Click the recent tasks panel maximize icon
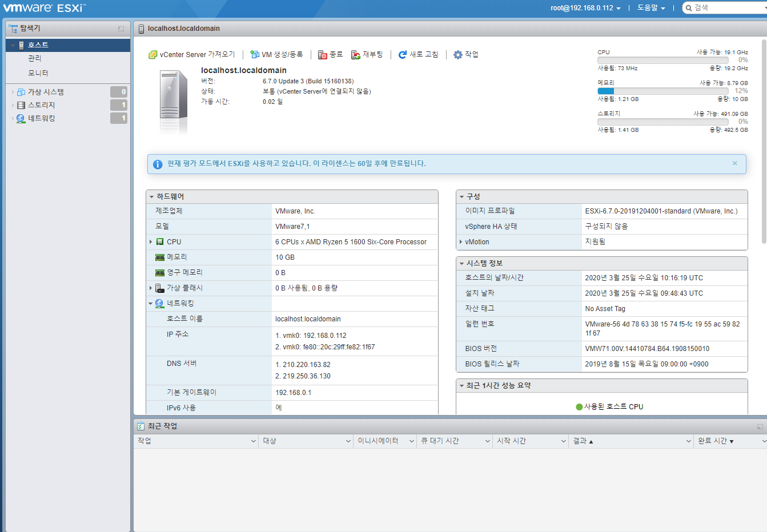 [x=760, y=426]
